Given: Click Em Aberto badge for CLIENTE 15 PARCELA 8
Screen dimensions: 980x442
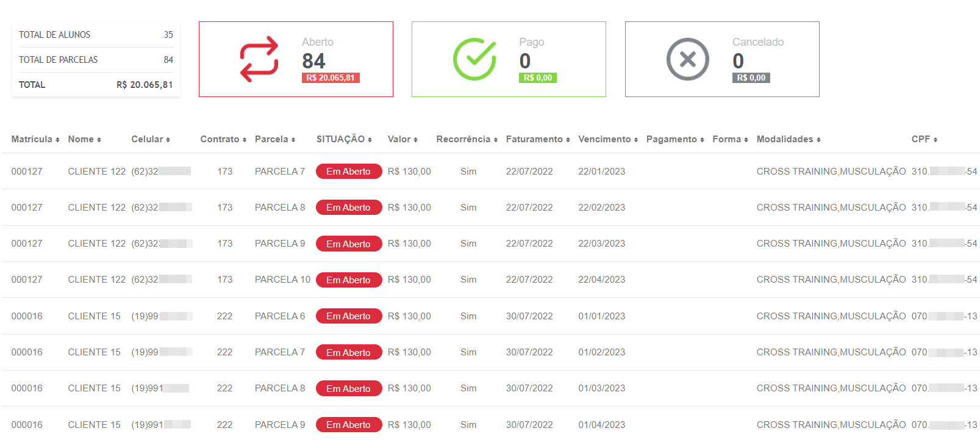Looking at the screenshot, I should 349,388.
